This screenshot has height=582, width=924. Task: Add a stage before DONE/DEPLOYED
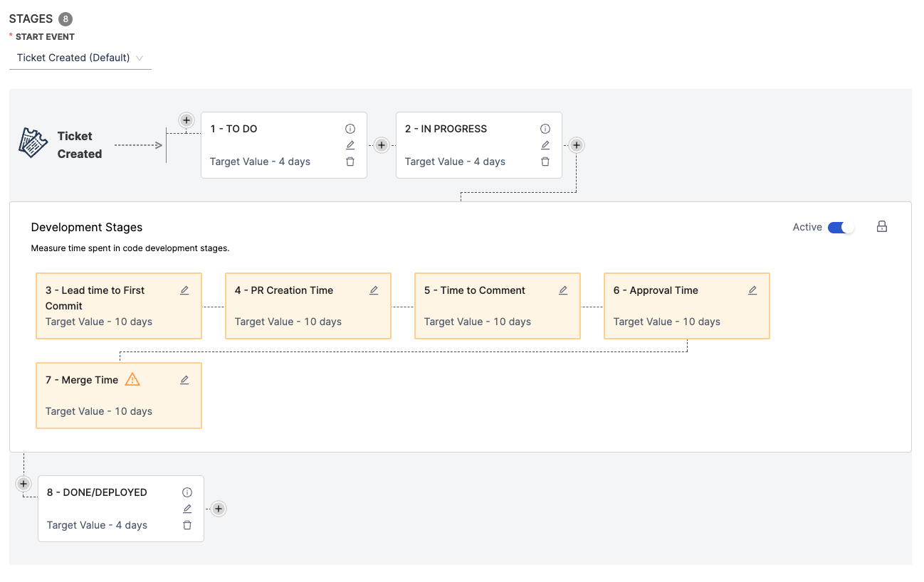[x=23, y=484]
